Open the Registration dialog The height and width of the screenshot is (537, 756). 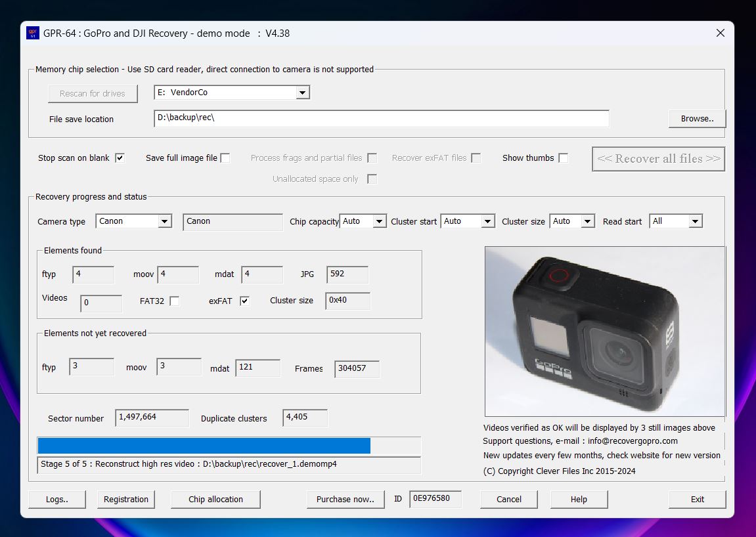(126, 500)
